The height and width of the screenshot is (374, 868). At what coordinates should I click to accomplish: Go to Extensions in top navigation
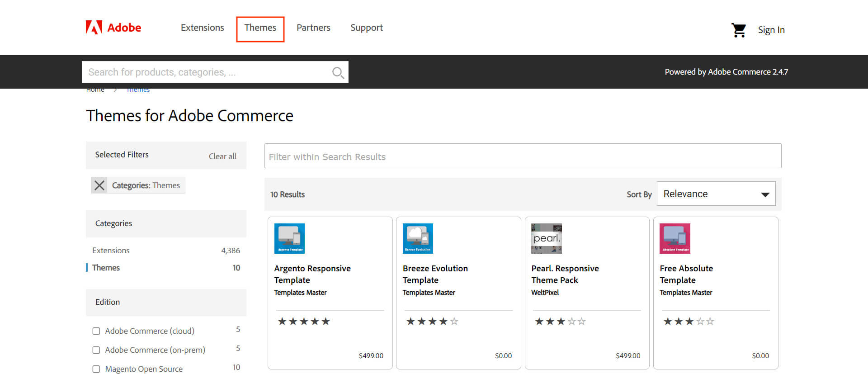click(x=203, y=28)
